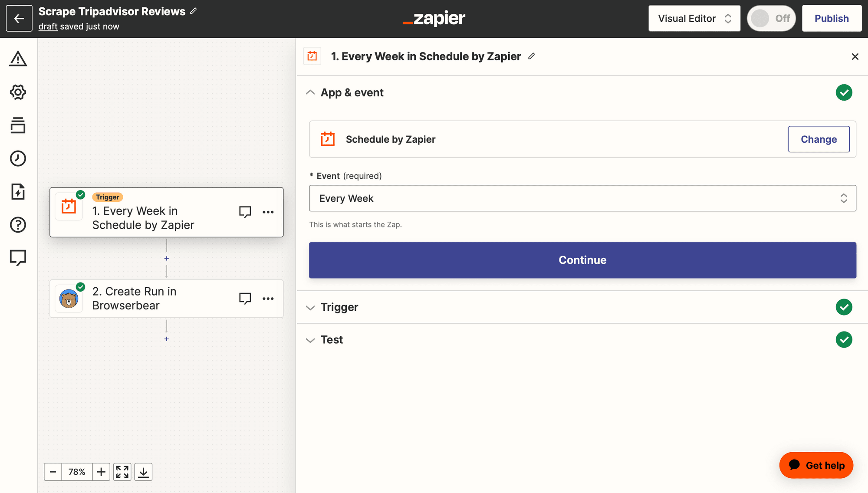
Task: Click the three-dots menu on step 2
Action: pyautogui.click(x=268, y=299)
